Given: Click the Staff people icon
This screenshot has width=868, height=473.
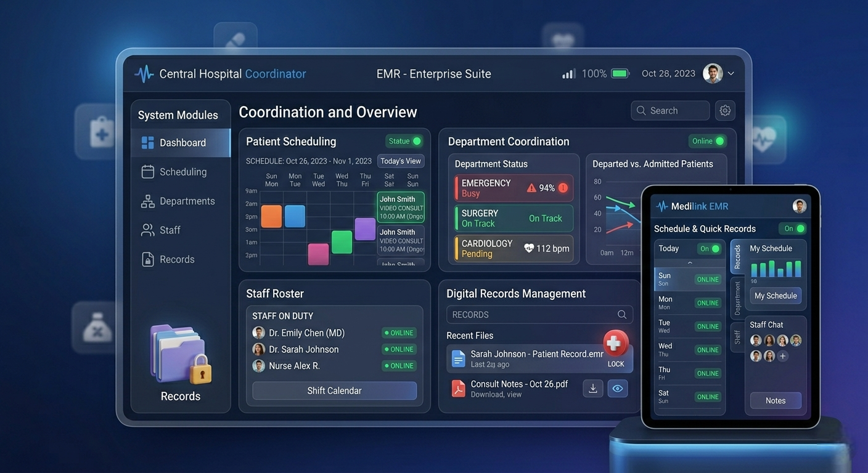Looking at the screenshot, I should coord(148,230).
